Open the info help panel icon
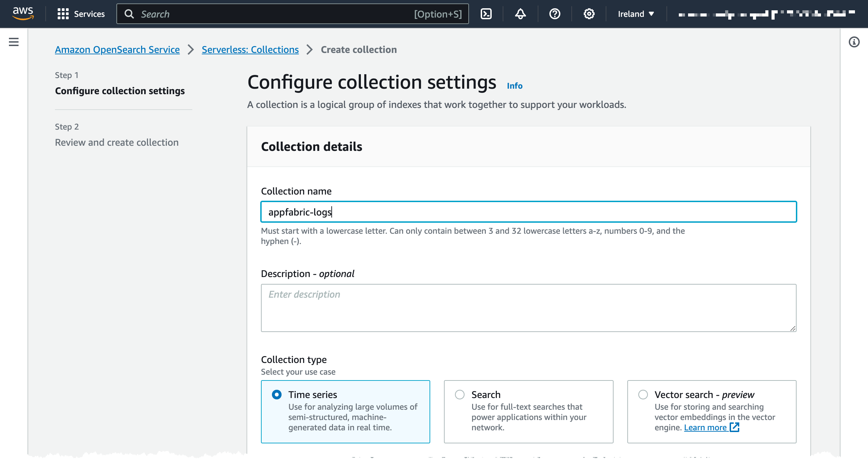The height and width of the screenshot is (475, 868). (854, 42)
